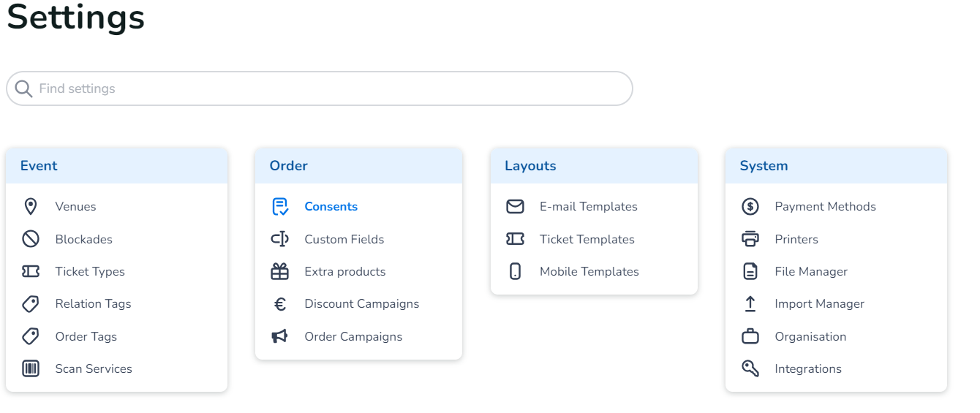The width and height of the screenshot is (980, 413).
Task: Focus the Find settings search field
Action: [329, 88]
